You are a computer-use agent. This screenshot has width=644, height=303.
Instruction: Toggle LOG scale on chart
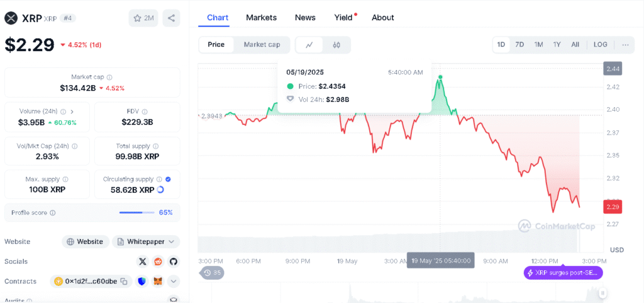point(601,45)
